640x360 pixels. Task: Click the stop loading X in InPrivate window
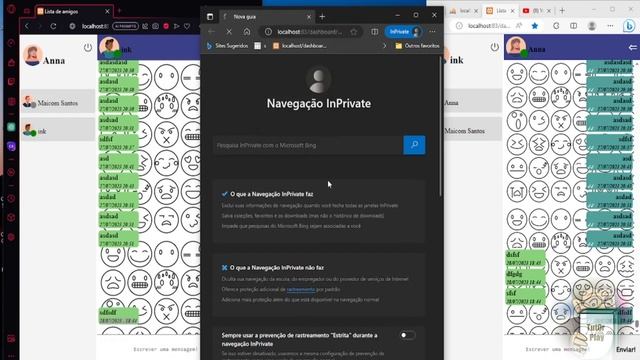[x=229, y=31]
